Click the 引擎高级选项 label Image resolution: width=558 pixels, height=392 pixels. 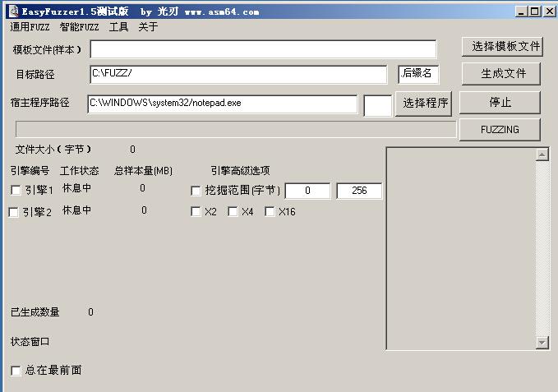coord(240,171)
